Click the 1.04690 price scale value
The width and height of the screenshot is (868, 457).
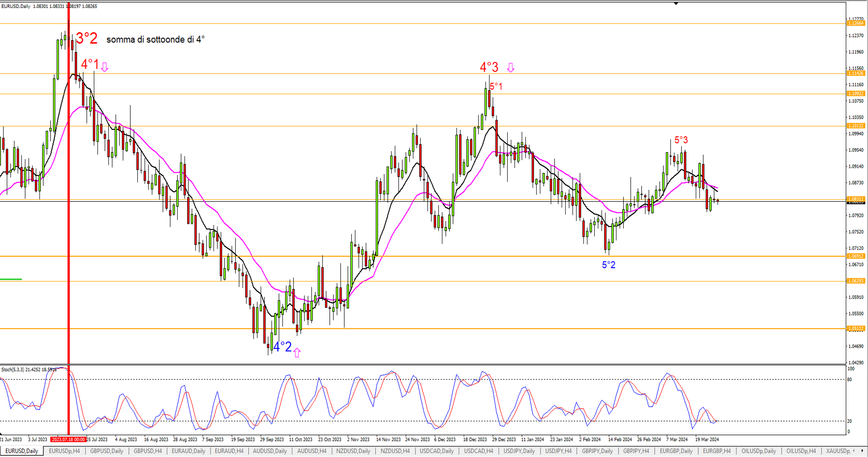pyautogui.click(x=856, y=346)
